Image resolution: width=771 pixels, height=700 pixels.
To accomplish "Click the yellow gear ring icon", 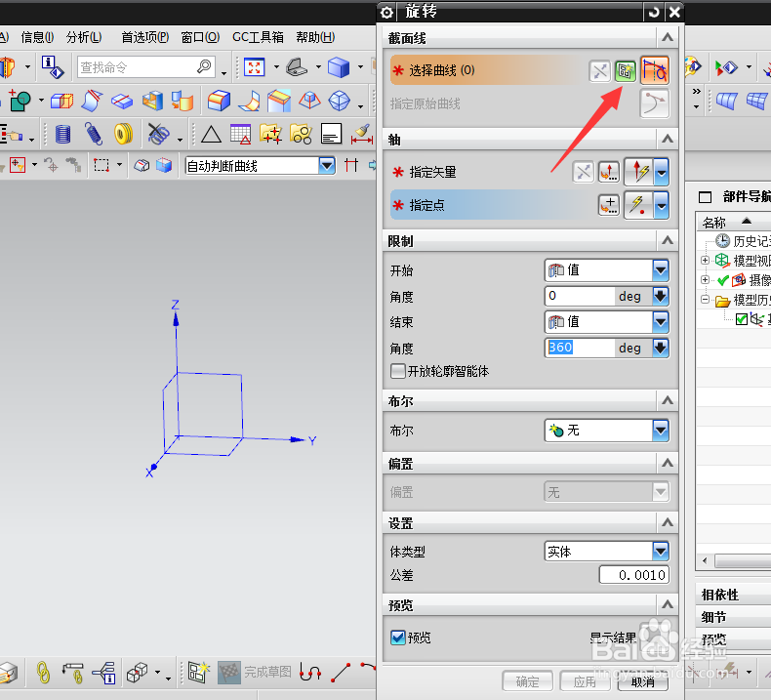I will 123,134.
